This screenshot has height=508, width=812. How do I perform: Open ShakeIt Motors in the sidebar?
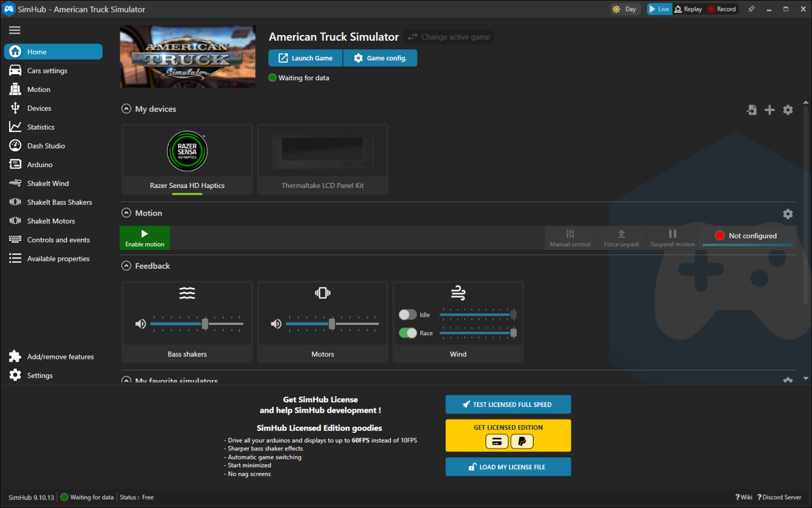pyautogui.click(x=53, y=221)
